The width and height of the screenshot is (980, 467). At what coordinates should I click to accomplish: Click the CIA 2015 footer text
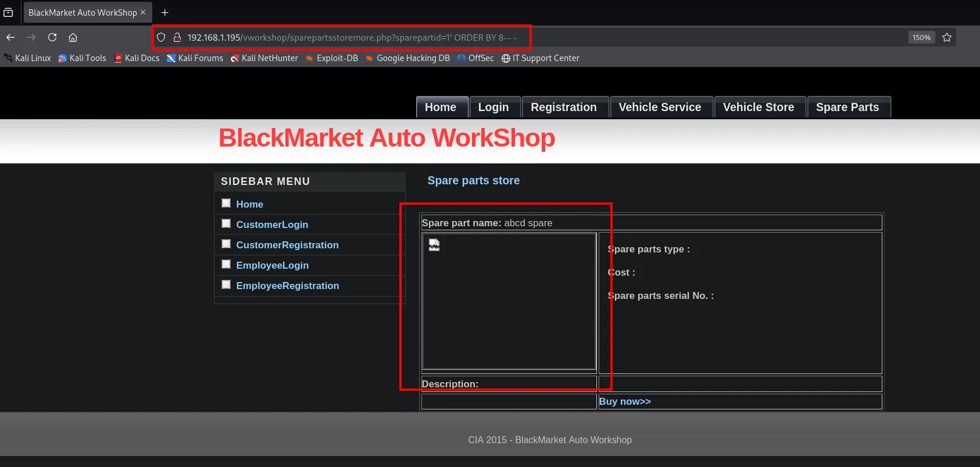pos(550,440)
